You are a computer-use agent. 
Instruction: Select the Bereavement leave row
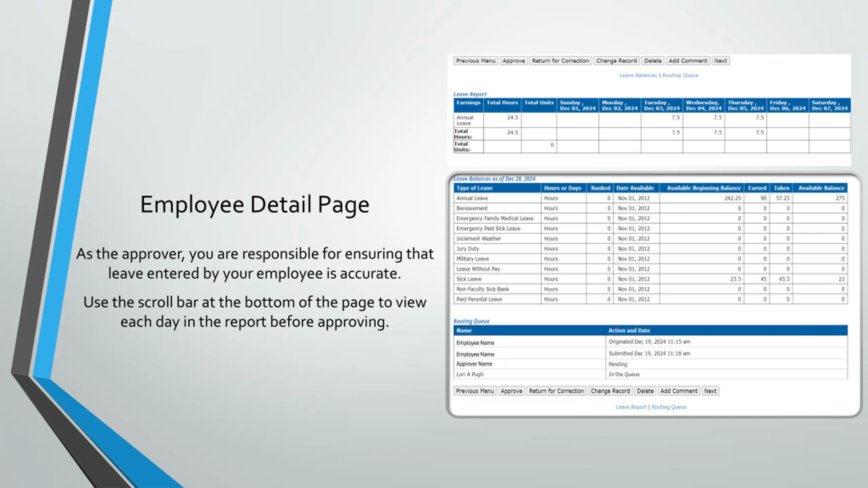[x=651, y=208]
